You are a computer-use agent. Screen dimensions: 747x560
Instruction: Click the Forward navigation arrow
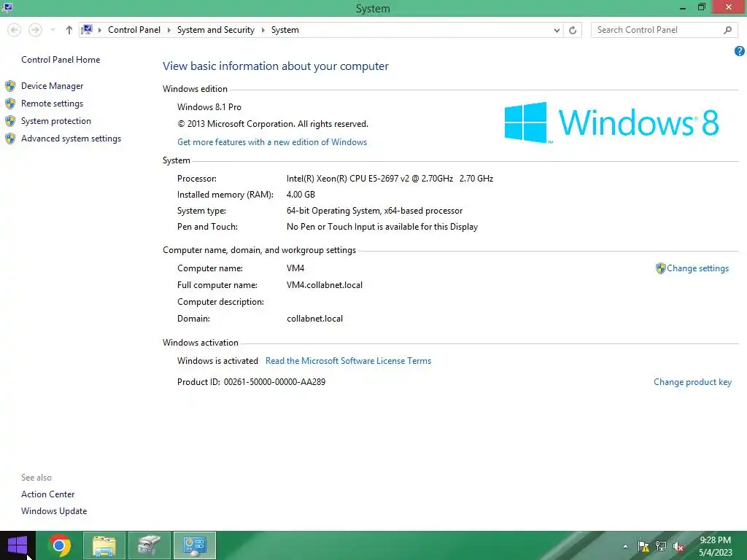coord(35,30)
